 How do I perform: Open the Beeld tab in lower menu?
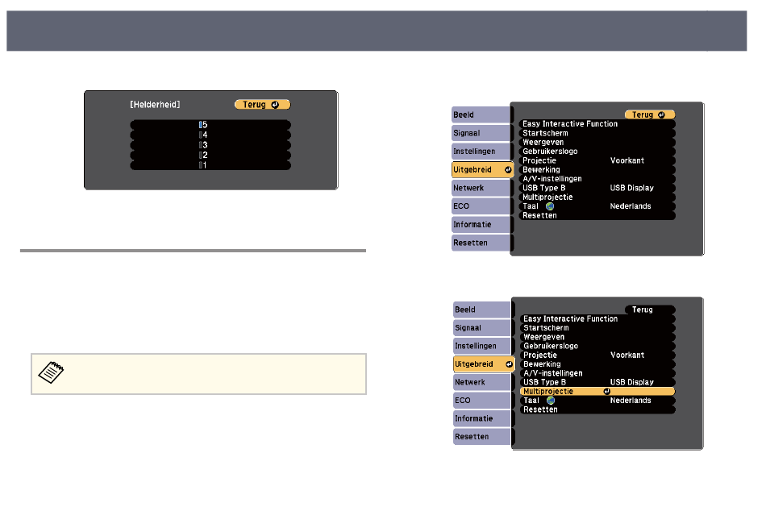tap(481, 310)
